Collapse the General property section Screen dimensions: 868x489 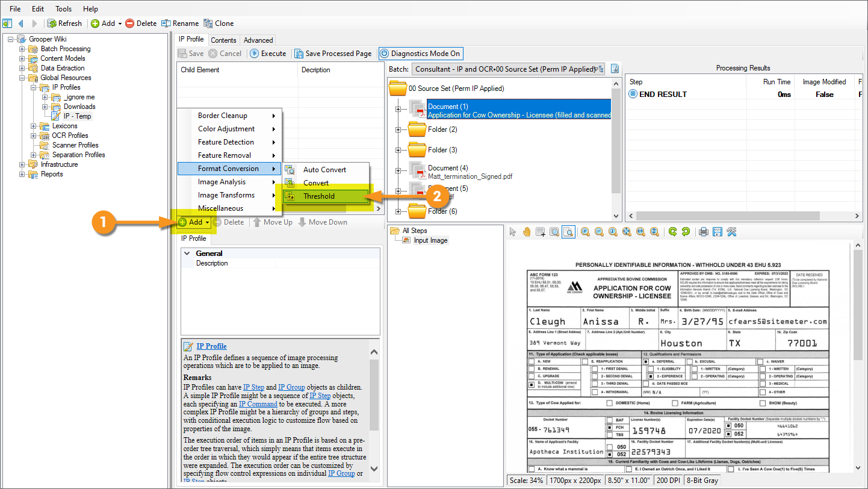pyautogui.click(x=187, y=254)
